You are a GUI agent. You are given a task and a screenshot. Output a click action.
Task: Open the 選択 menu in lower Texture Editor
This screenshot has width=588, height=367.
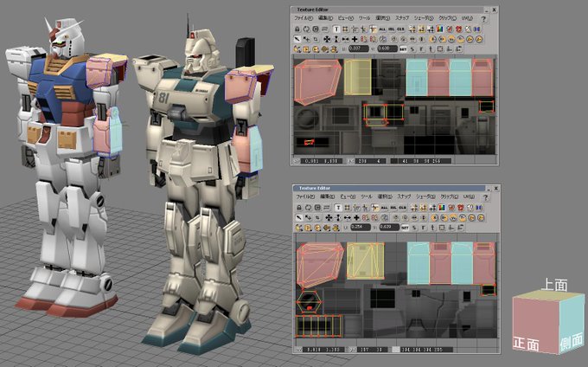[x=385, y=196]
